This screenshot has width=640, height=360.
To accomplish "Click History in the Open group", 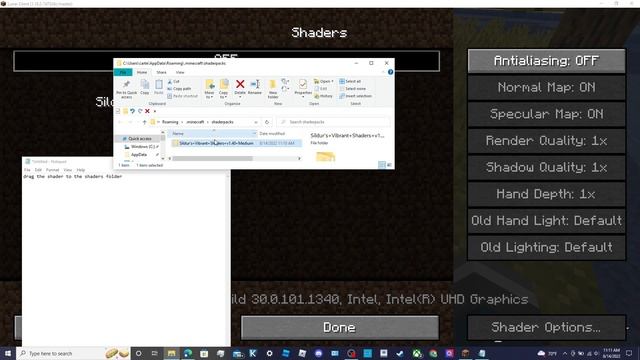I will (x=323, y=96).
